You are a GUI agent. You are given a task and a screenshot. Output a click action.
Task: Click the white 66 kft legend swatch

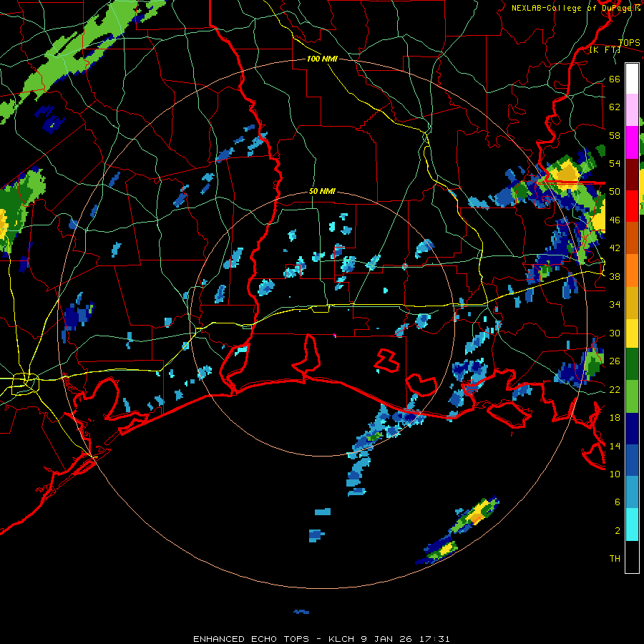click(x=632, y=79)
